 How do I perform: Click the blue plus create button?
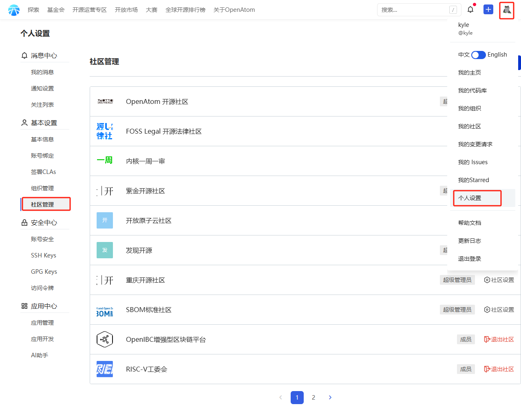(x=488, y=9)
